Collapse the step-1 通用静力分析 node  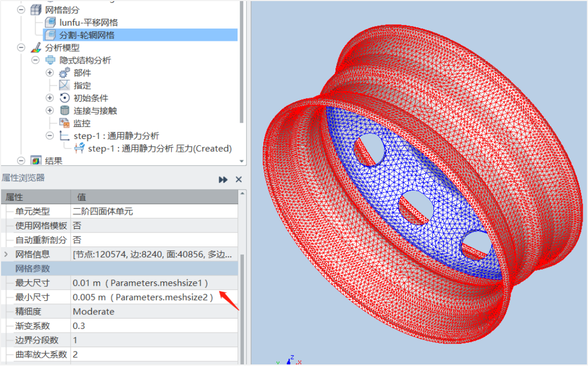click(50, 136)
